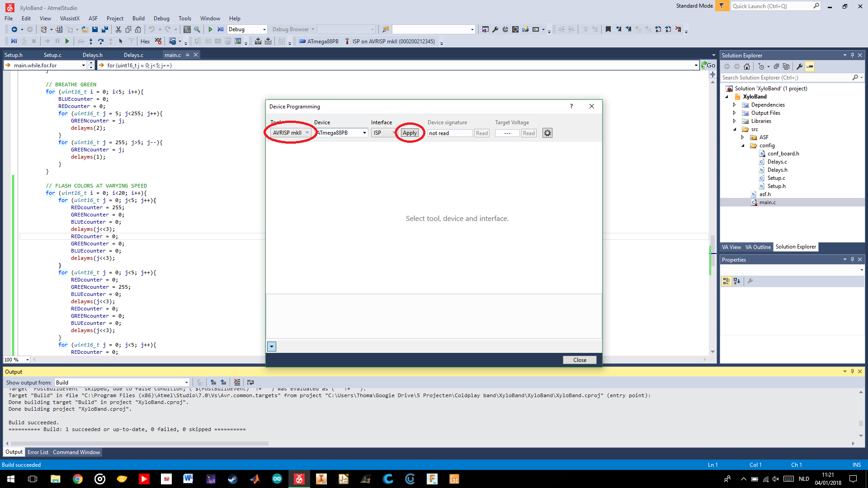Click the Home icon in Solution Explorer
Image resolution: width=868 pixels, height=488 pixels.
pos(747,66)
